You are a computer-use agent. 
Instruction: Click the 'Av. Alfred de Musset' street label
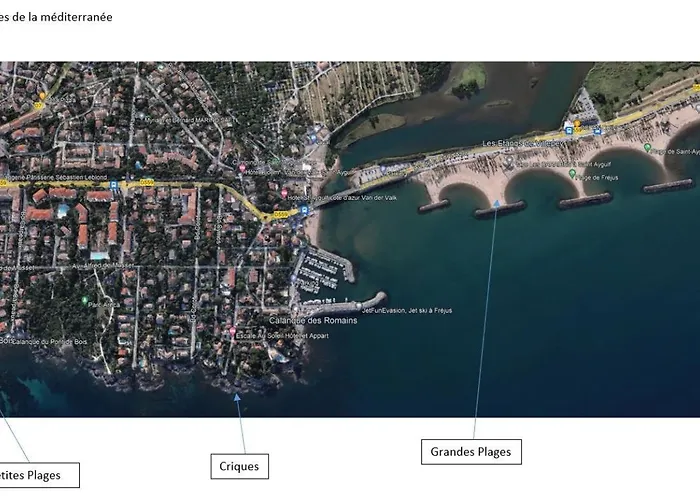[x=103, y=266]
